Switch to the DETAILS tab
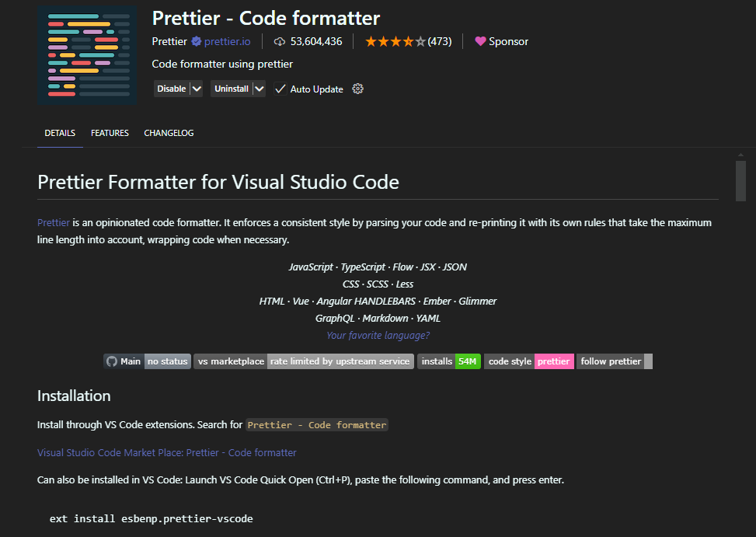Image resolution: width=756 pixels, height=537 pixels. (x=60, y=133)
